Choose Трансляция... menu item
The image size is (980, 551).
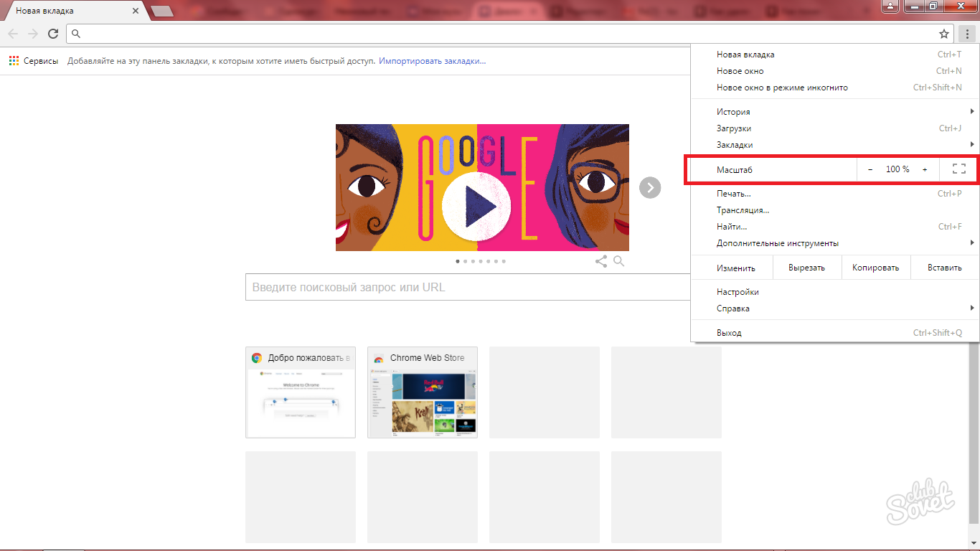834,210
